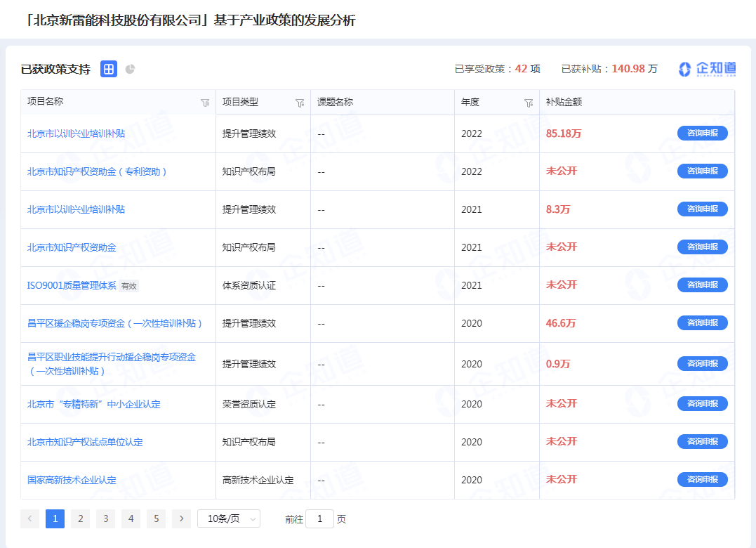This screenshot has height=548, width=756.
Task: Open the 北京市知识产权试点单位认定 link
Action: click(85, 442)
